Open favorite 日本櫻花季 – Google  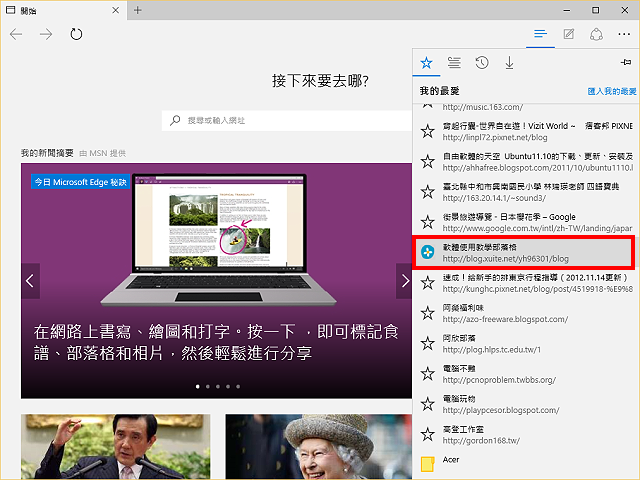tap(526, 222)
